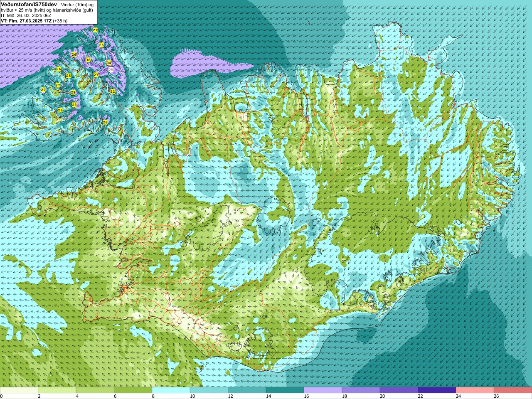Pick the olive green 6–8 legend swatch
The width and height of the screenshot is (532, 399).
[133, 390]
